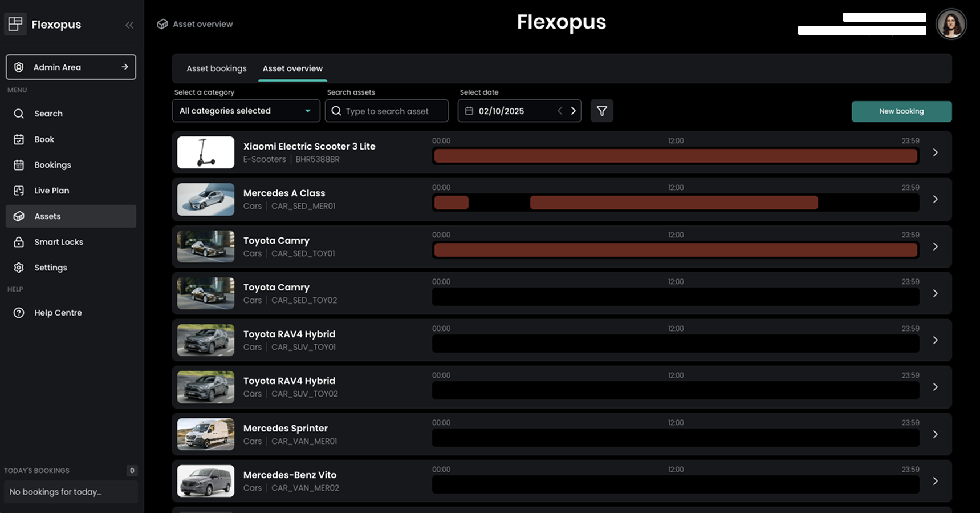
Task: Enter the Admin Area
Action: click(71, 67)
